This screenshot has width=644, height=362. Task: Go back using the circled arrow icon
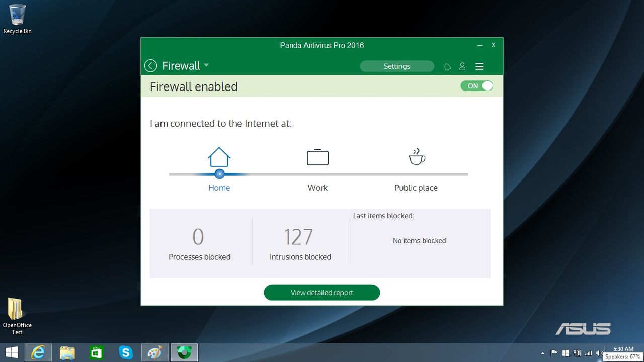point(150,66)
